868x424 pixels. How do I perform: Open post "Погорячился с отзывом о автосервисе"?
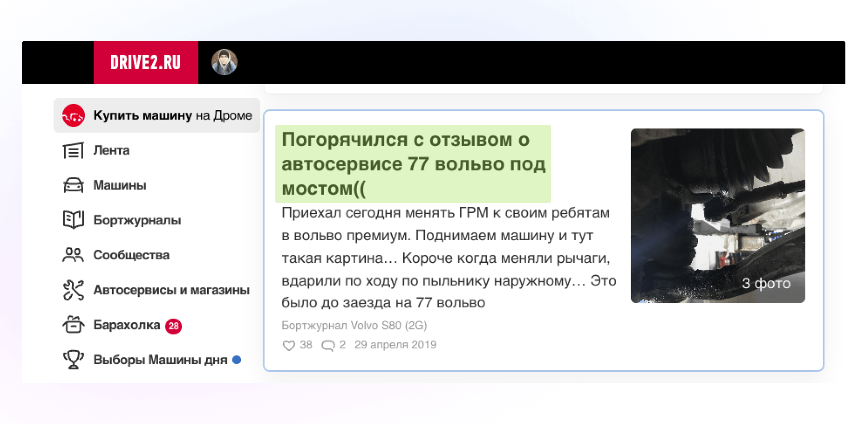413,164
